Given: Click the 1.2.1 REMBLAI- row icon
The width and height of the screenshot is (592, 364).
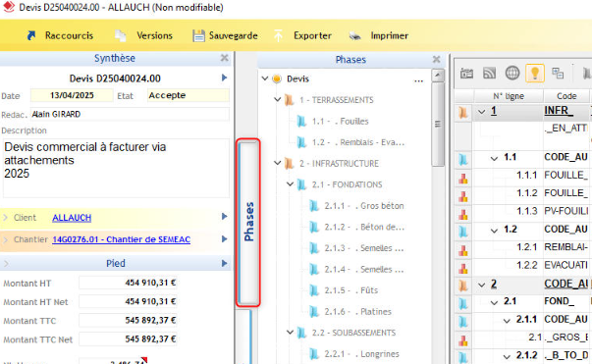Looking at the screenshot, I should (463, 250).
